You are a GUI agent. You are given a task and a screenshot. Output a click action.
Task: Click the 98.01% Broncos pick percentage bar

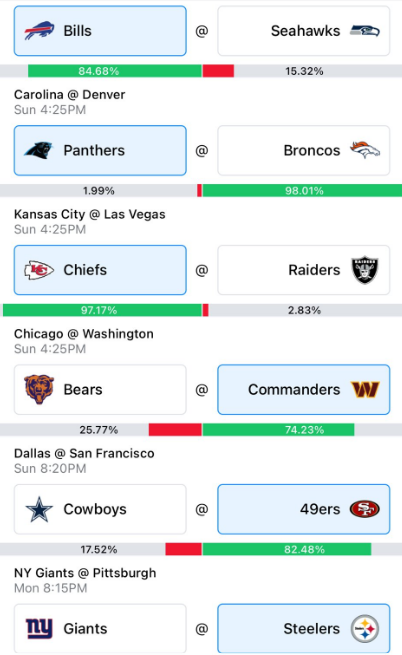pyautogui.click(x=302, y=190)
